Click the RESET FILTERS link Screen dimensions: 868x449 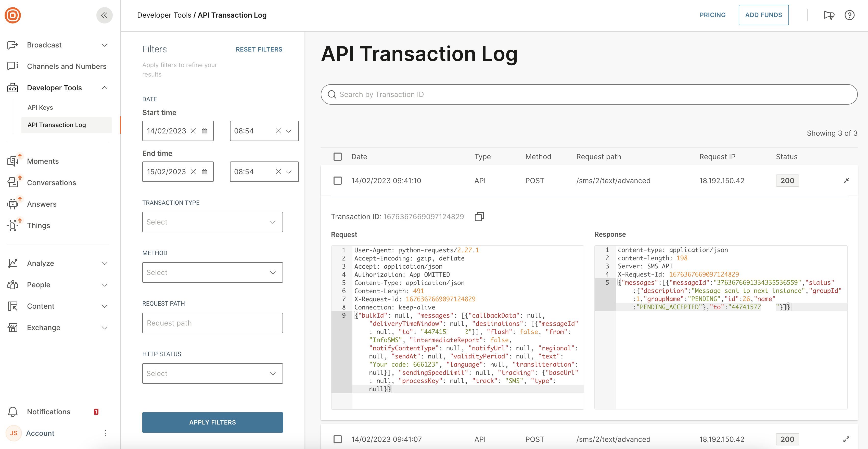pos(259,49)
